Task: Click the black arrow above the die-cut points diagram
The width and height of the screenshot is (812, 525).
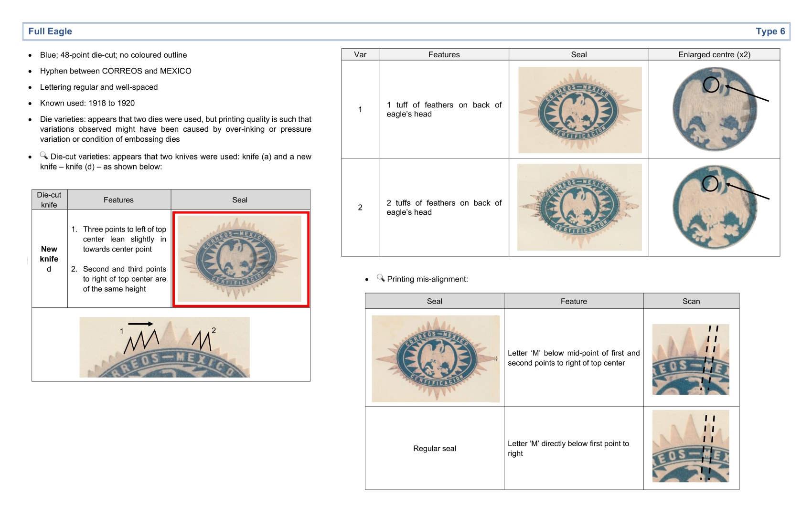Action: point(140,324)
